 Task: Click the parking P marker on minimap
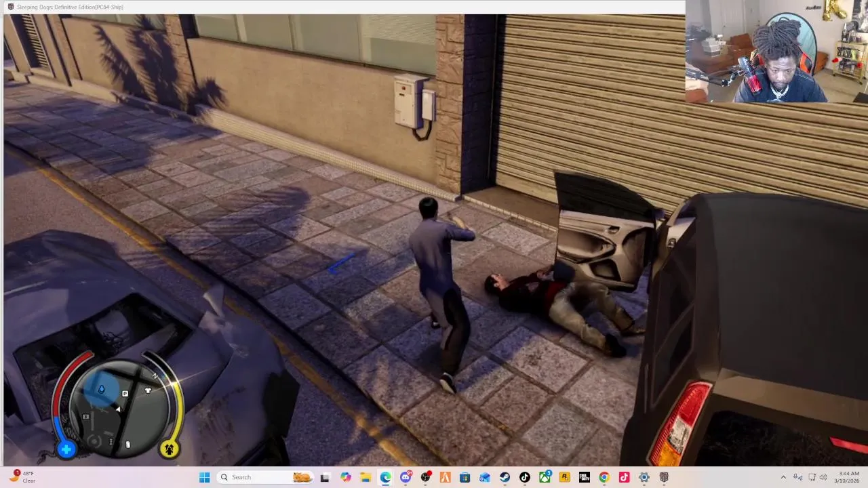click(x=125, y=393)
